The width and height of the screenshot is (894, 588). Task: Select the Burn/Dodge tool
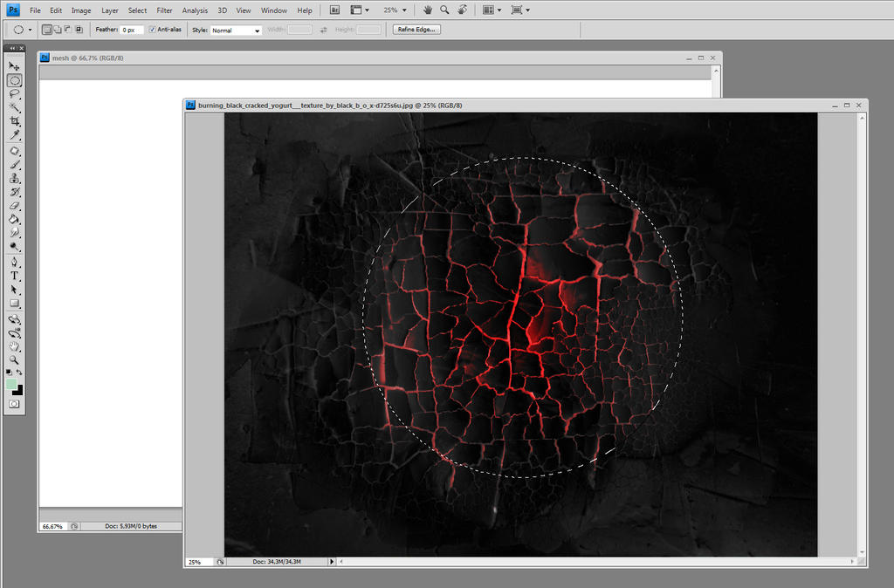(14, 247)
